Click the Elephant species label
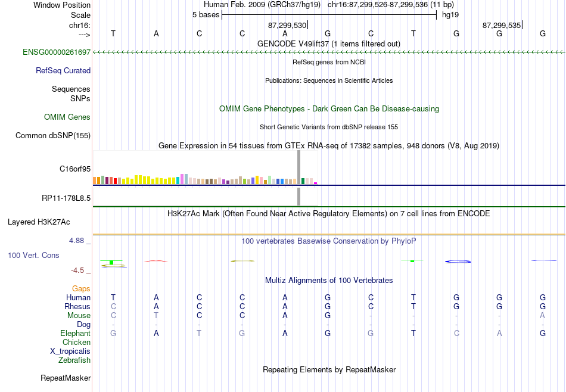Screen dimensions: 566x392 click(75, 333)
